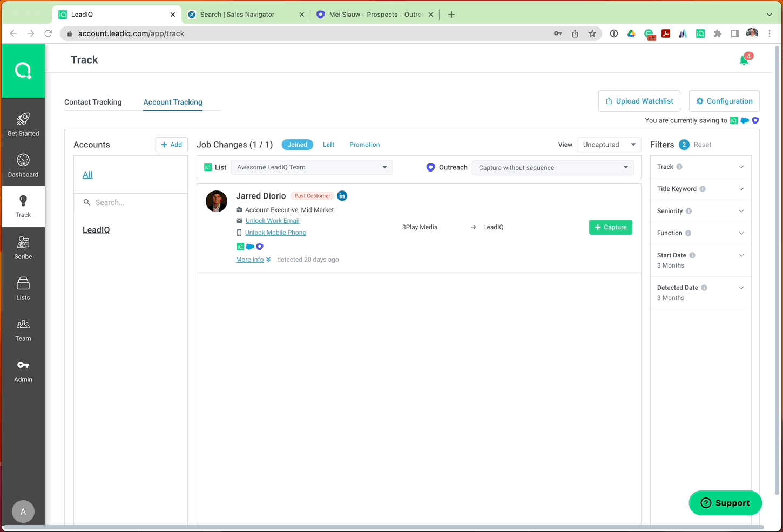The image size is (783, 532).
Task: Open the Scribe section
Action: (x=23, y=248)
